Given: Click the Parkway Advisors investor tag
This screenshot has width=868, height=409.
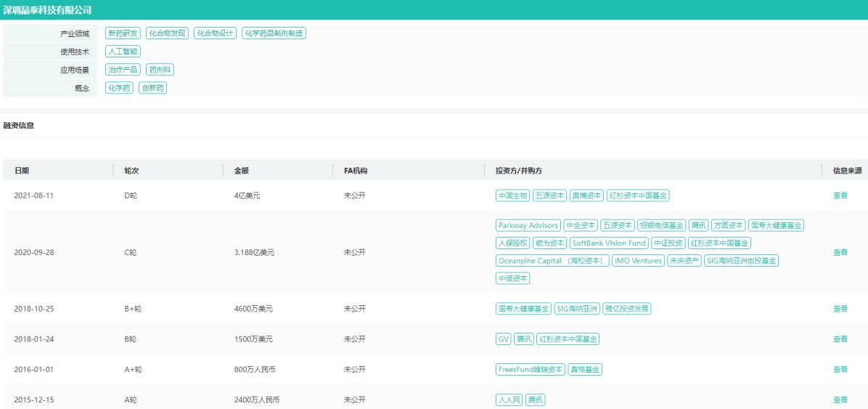Looking at the screenshot, I should (528, 225).
